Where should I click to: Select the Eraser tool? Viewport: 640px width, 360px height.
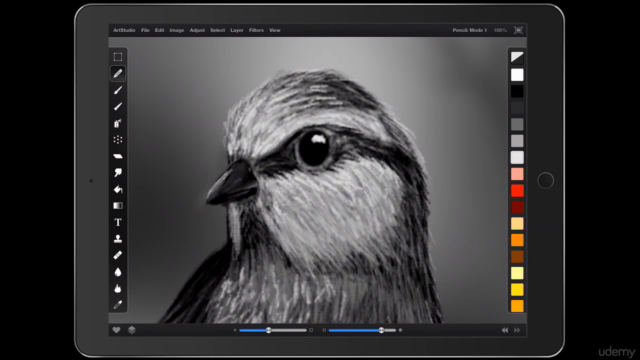[118, 156]
